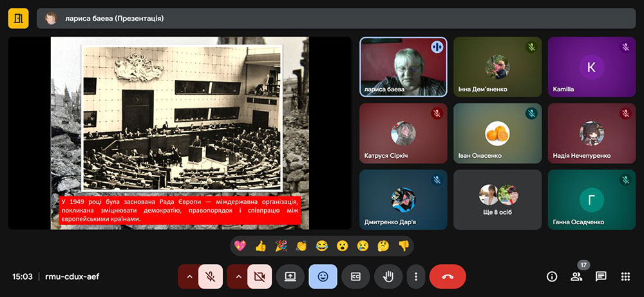Turn on closed captions
The image size is (644, 297).
coord(355,276)
